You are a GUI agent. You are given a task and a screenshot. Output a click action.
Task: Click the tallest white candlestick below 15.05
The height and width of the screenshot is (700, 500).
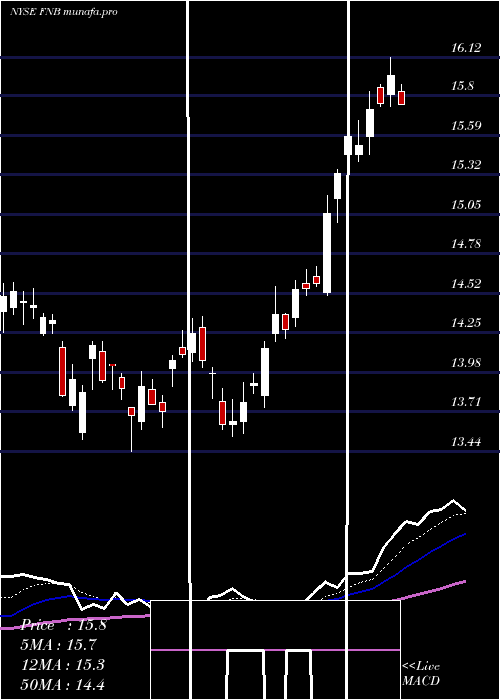click(327, 253)
